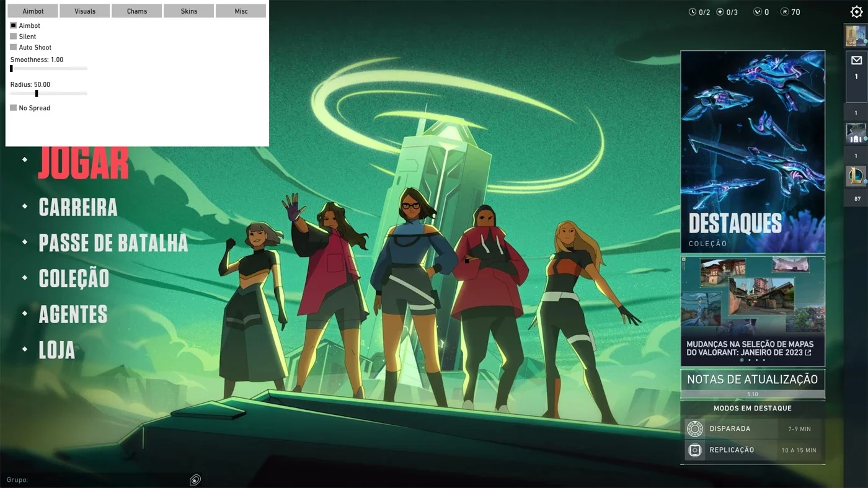Click the Smoothness slider handle
868x488 pixels.
pos(11,68)
